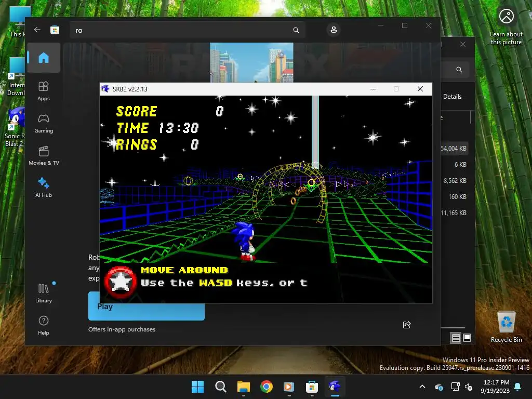Open the Apps section in Microsoft Store
The width and height of the screenshot is (532, 399).
pos(44,91)
